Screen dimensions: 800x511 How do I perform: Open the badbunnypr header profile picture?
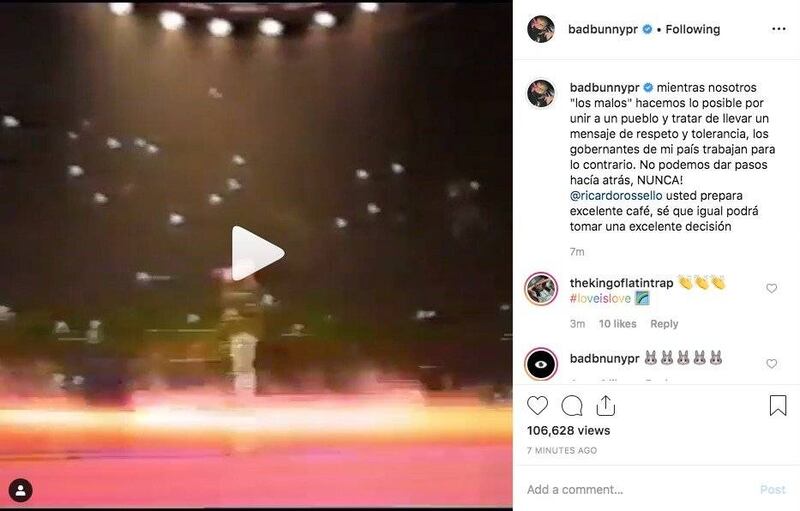[541, 29]
